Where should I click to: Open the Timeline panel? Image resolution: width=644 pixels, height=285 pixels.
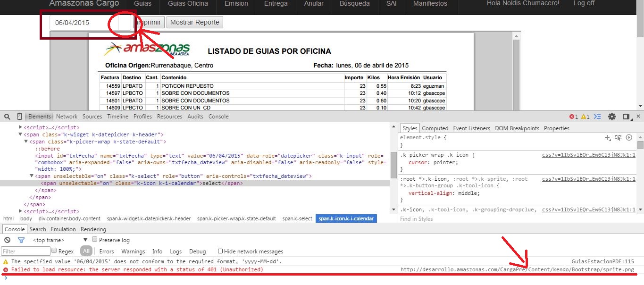[x=117, y=117]
